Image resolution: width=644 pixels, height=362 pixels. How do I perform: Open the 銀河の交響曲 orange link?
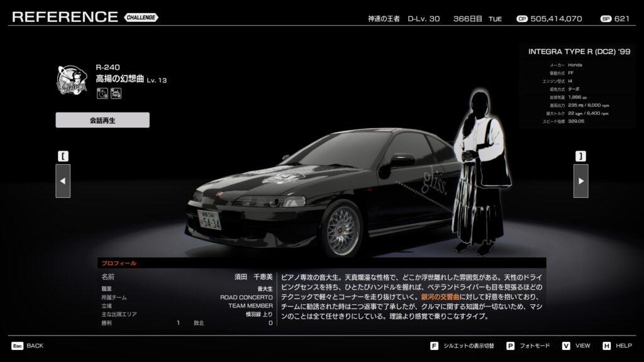pyautogui.click(x=433, y=296)
